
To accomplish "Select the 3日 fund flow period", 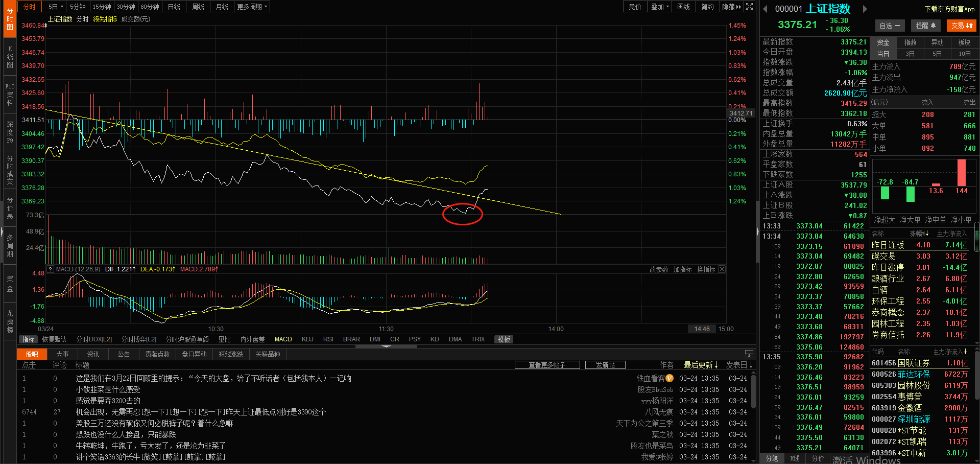I will 910,54.
